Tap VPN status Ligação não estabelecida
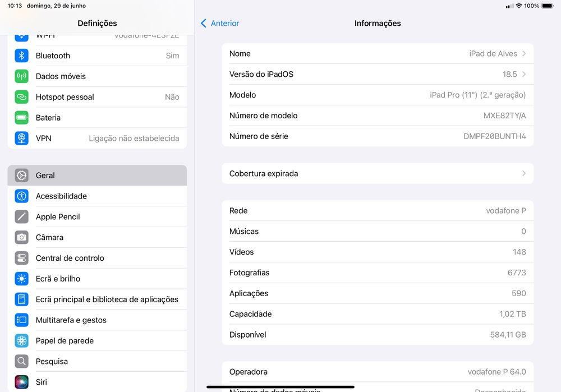Screen dimensions: 561x392 [134, 139]
